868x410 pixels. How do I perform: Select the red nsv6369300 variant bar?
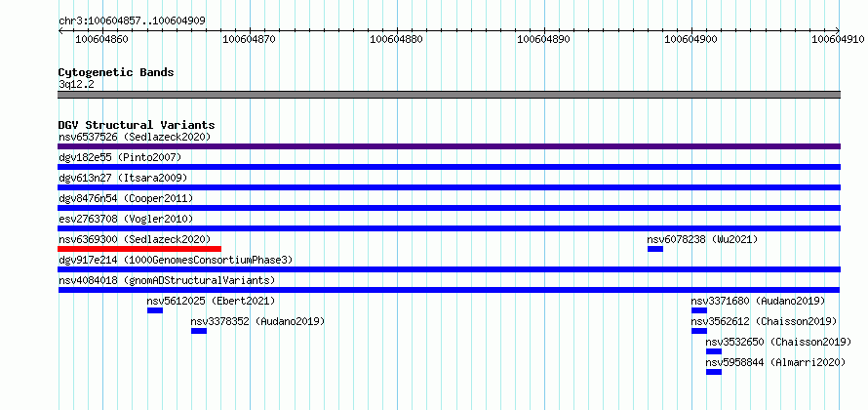click(139, 249)
